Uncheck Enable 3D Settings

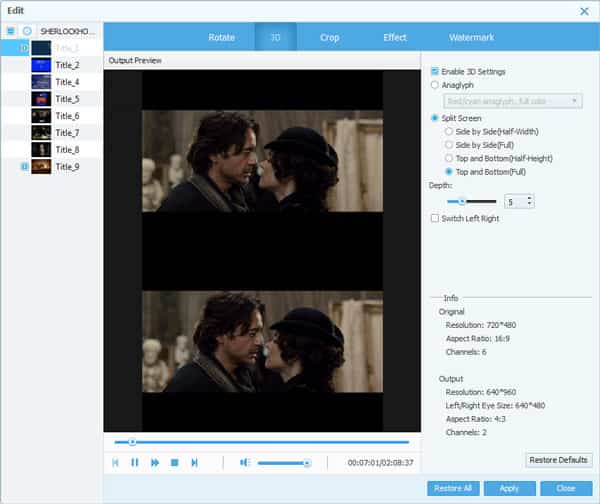coord(435,72)
